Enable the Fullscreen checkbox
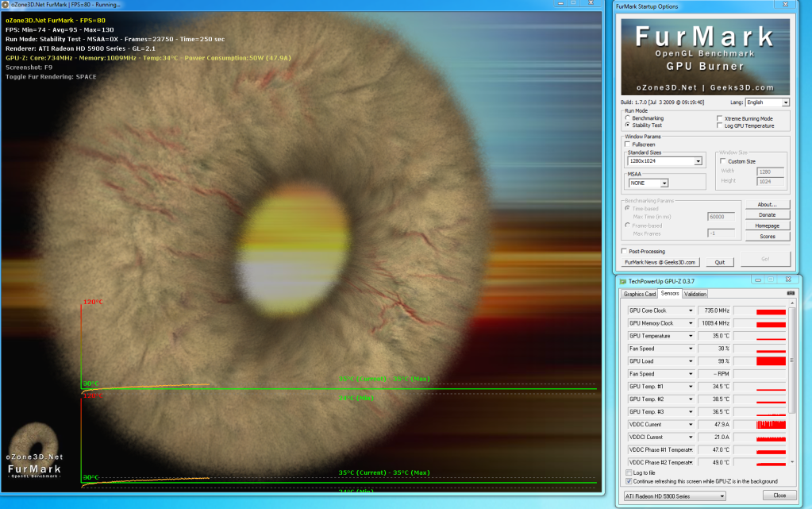Viewport: 812px width, 509px height. click(628, 145)
